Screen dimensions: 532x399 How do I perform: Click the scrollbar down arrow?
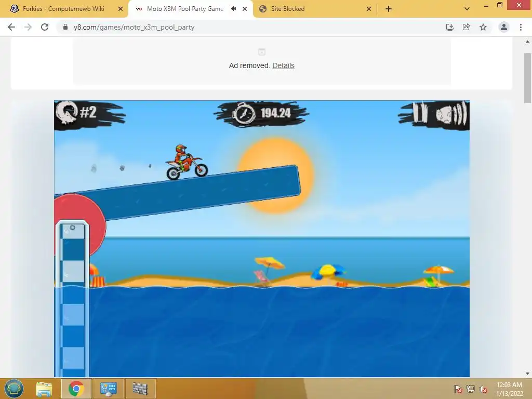pyautogui.click(x=527, y=374)
